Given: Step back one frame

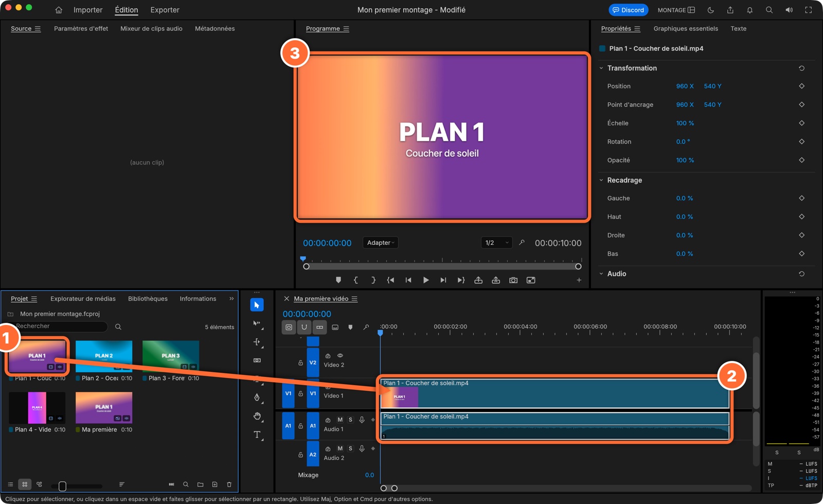Looking at the screenshot, I should click(408, 280).
